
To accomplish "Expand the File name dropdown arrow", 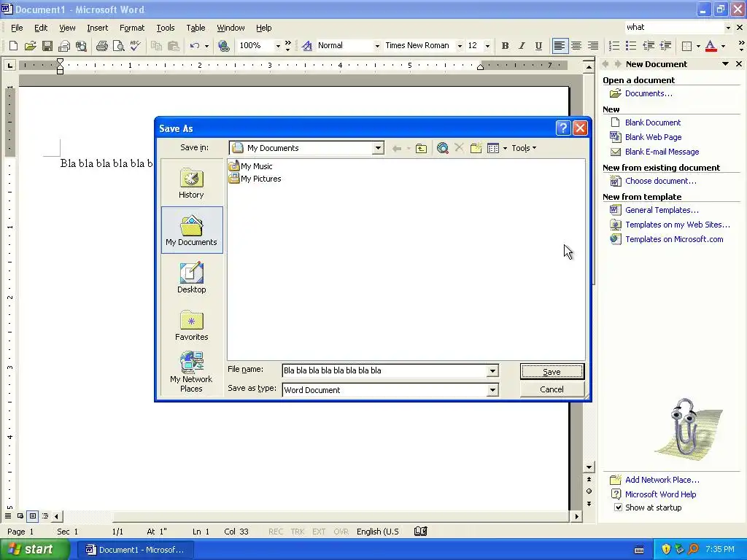I will (492, 370).
